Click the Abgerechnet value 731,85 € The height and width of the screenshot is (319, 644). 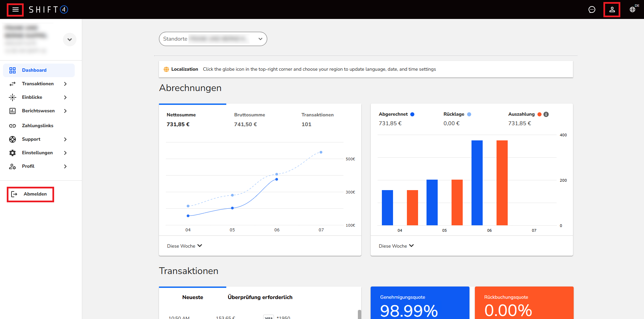[390, 123]
